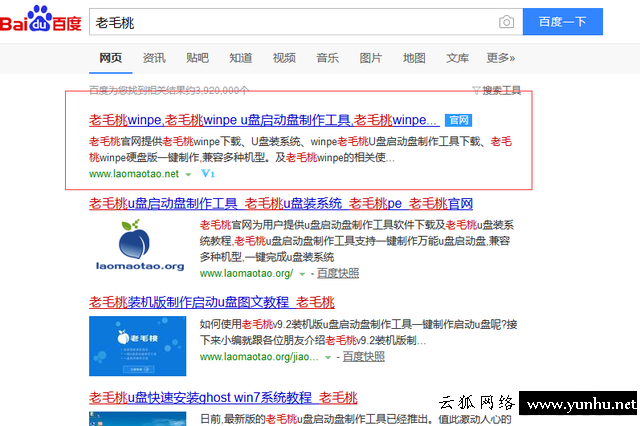Open 搜索工具 search tools filter
This screenshot has height=426, width=640.
point(497,90)
